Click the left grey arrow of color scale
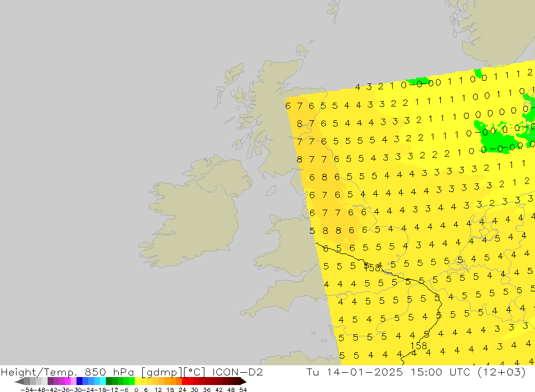 tap(19, 381)
